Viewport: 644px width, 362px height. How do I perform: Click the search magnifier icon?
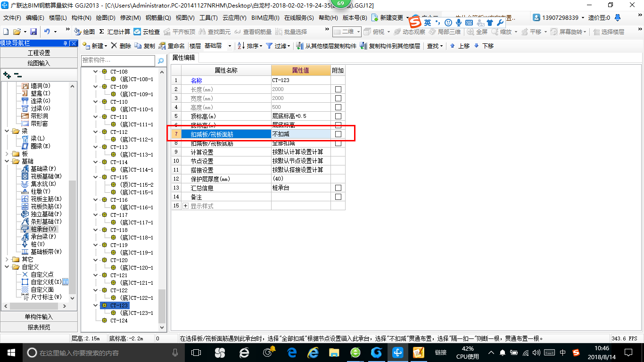[161, 60]
